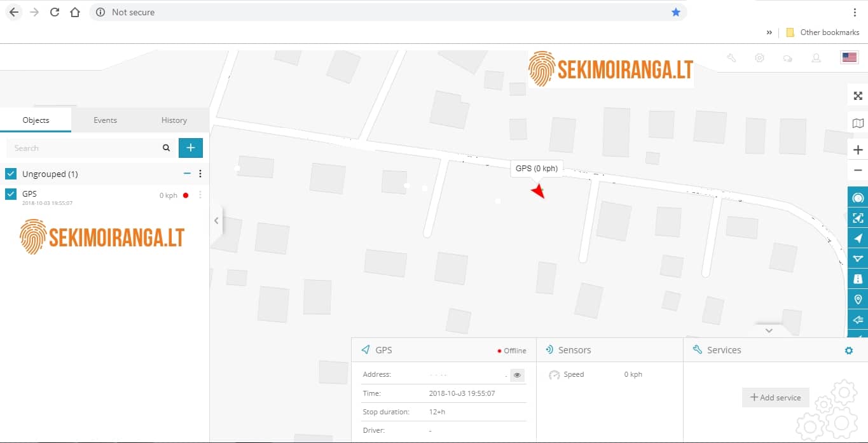Collapse the bottom details panel chevron
868x443 pixels.
[769, 330]
